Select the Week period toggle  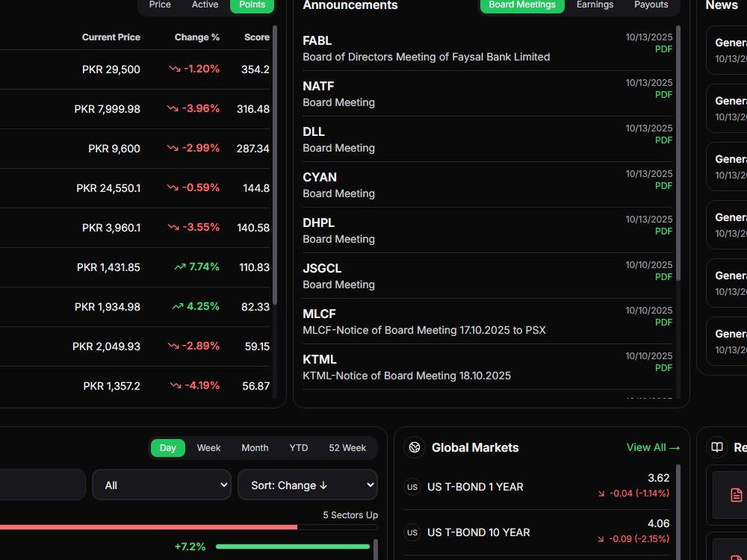click(208, 447)
